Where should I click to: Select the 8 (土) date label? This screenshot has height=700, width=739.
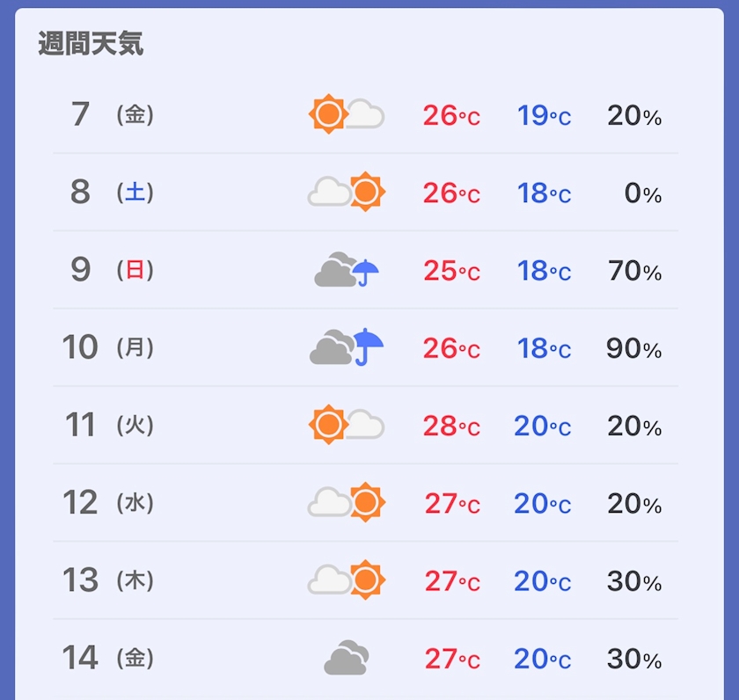click(x=113, y=192)
